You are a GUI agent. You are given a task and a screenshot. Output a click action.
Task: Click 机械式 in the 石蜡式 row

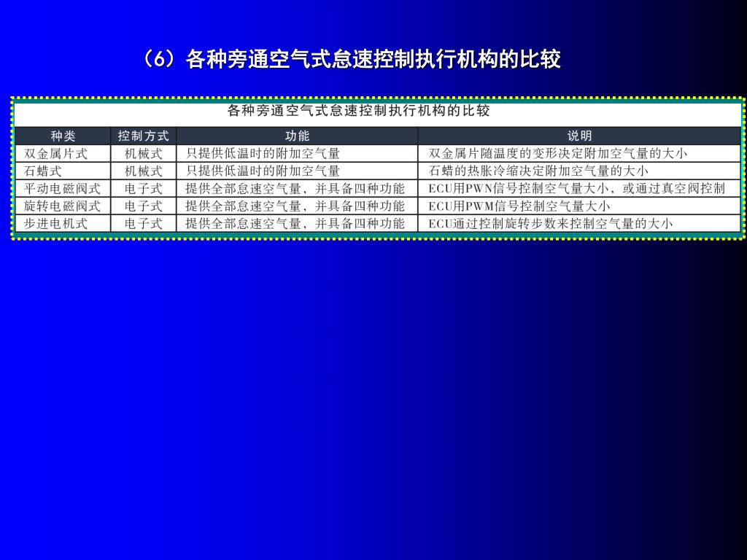click(x=144, y=171)
